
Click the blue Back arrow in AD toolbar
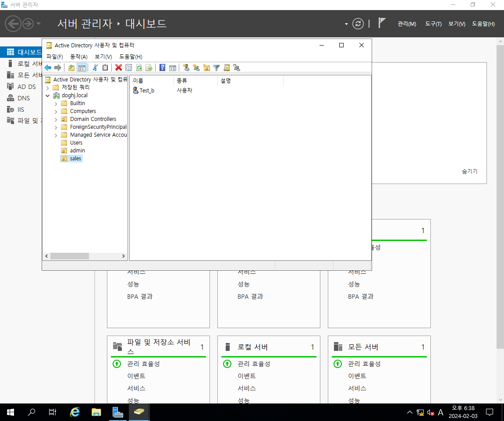pos(48,67)
